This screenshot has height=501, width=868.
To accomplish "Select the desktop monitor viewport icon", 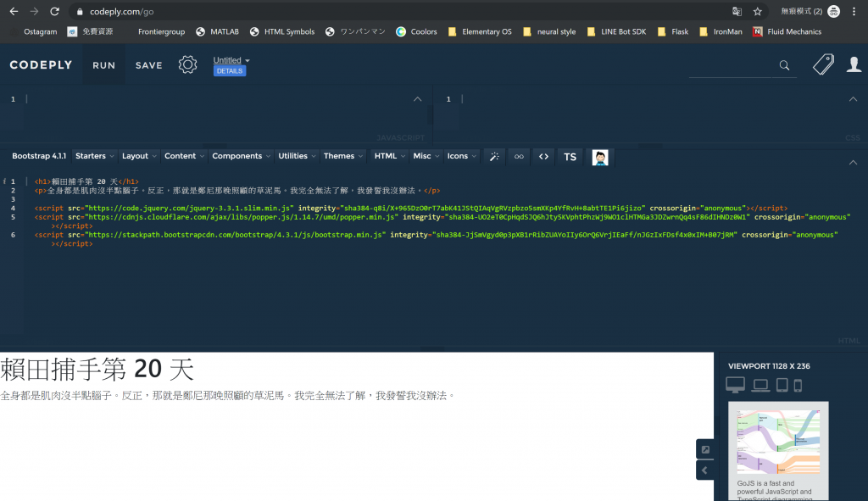I will pyautogui.click(x=735, y=385).
